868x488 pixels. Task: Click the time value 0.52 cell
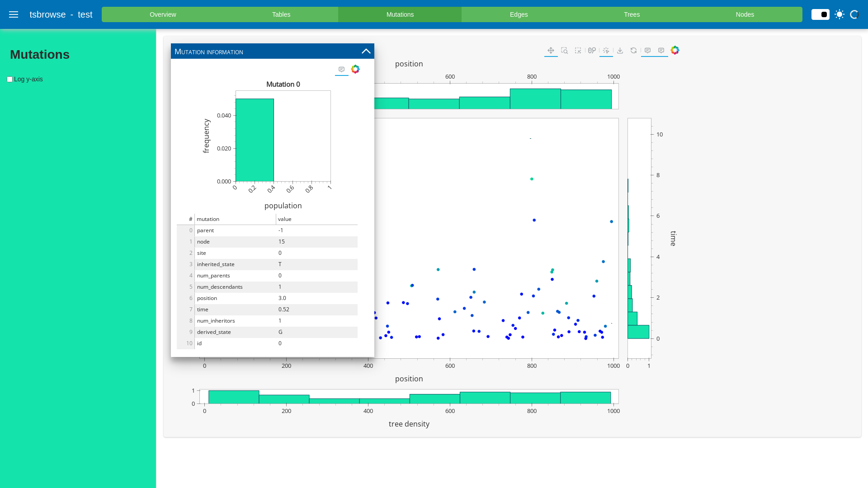[316, 310]
